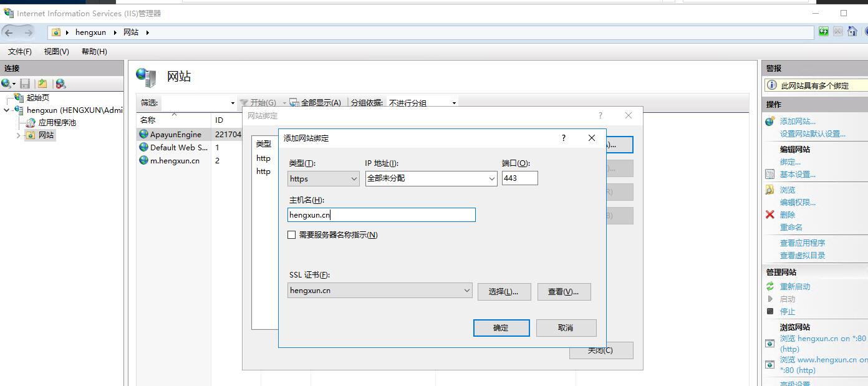The width and height of the screenshot is (868, 386).
Task: Collapse the hengxun server tree node
Action: point(7,110)
